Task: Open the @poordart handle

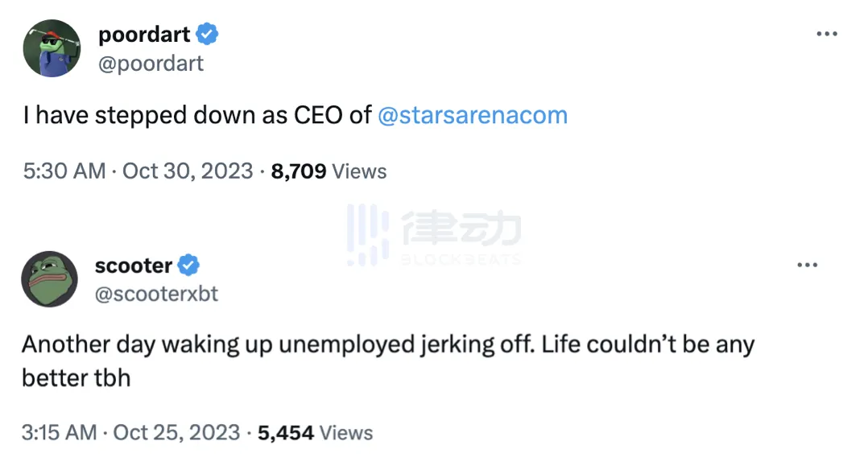Action: click(151, 64)
